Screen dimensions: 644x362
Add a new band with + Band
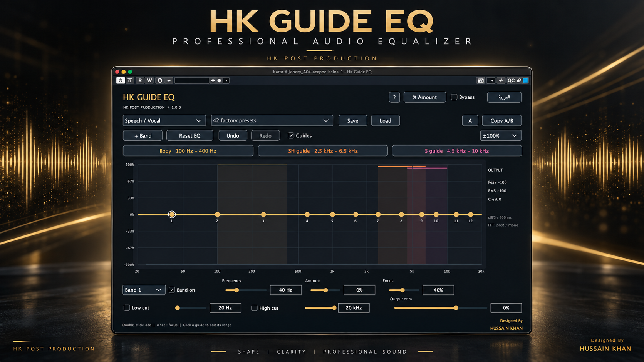pyautogui.click(x=143, y=136)
